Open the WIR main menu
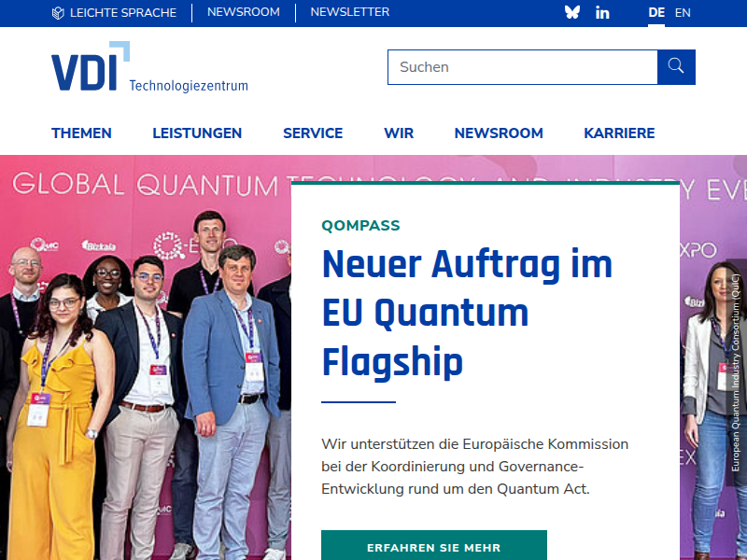The height and width of the screenshot is (560, 747). [399, 133]
